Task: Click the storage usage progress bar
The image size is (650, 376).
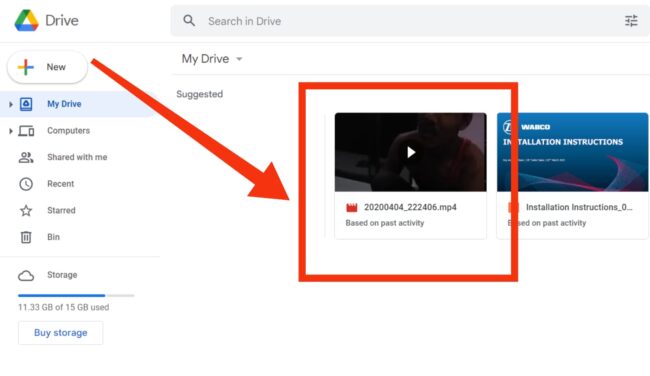Action: [x=76, y=296]
